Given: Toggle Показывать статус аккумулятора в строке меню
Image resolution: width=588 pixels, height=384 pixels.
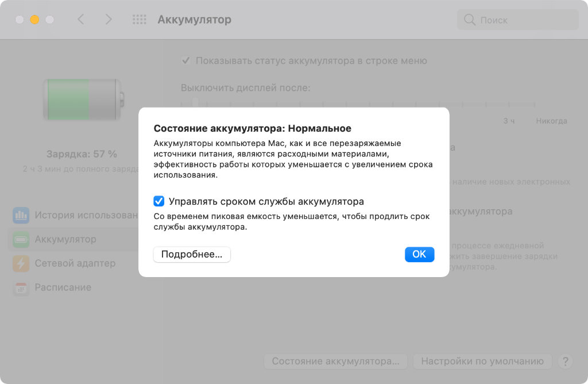Looking at the screenshot, I should click(185, 60).
